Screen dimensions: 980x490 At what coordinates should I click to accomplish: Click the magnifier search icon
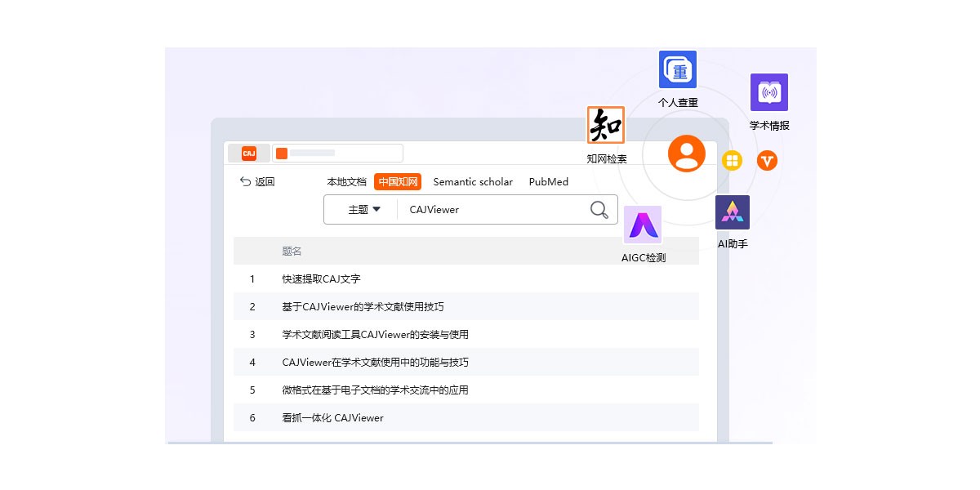(599, 210)
